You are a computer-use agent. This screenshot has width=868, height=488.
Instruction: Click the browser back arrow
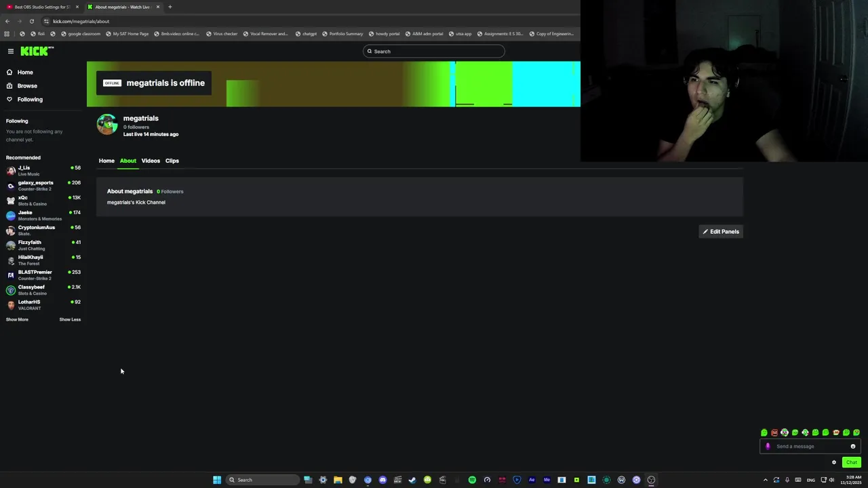click(x=7, y=21)
